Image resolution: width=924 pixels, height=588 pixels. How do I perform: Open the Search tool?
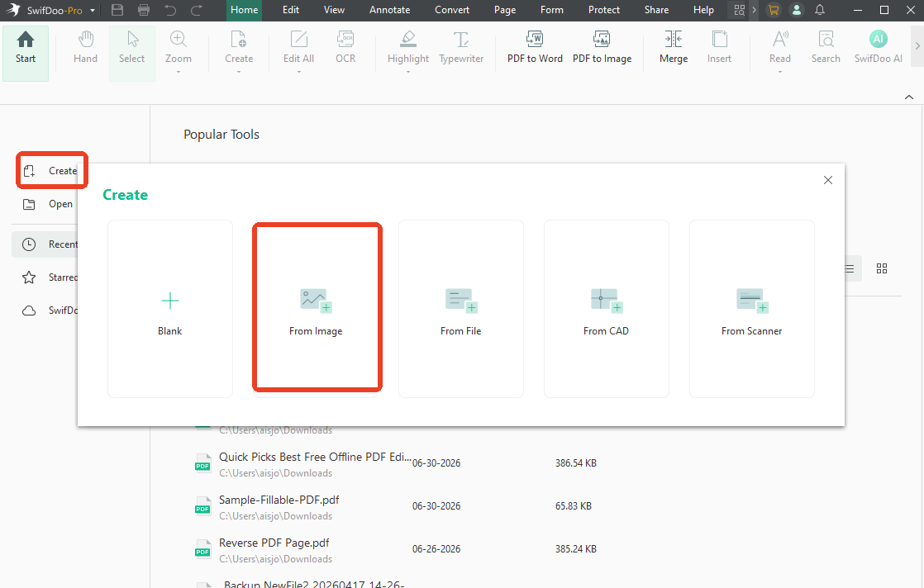[826, 48]
